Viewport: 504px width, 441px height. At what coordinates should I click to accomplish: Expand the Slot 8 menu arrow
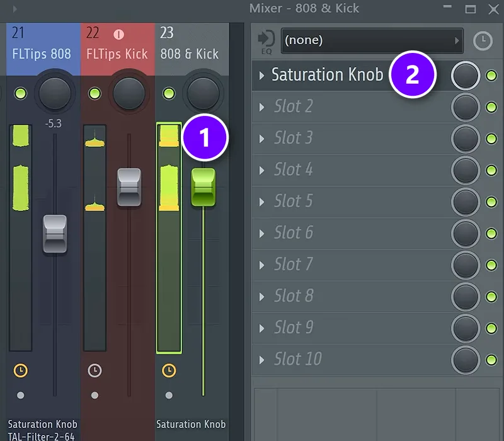[x=261, y=296]
